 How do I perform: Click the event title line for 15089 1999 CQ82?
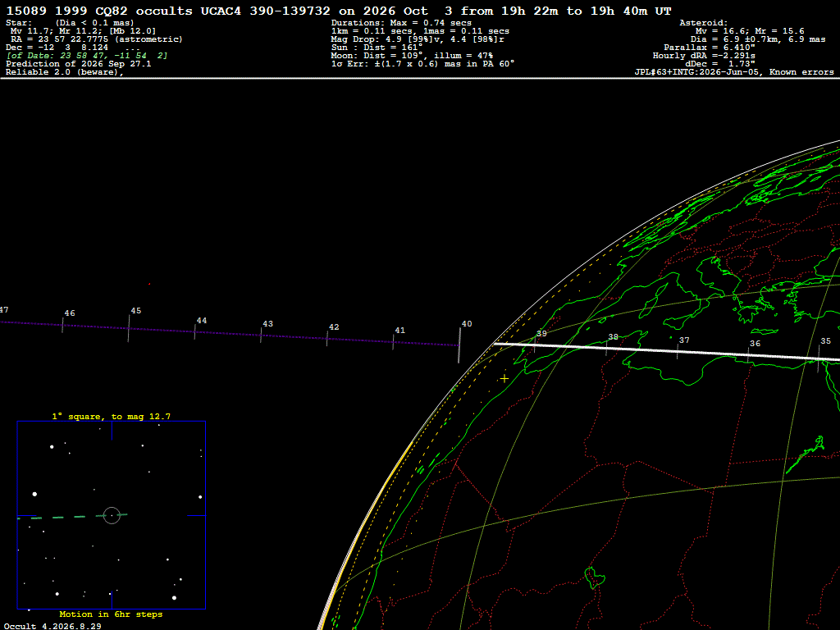[x=339, y=11]
